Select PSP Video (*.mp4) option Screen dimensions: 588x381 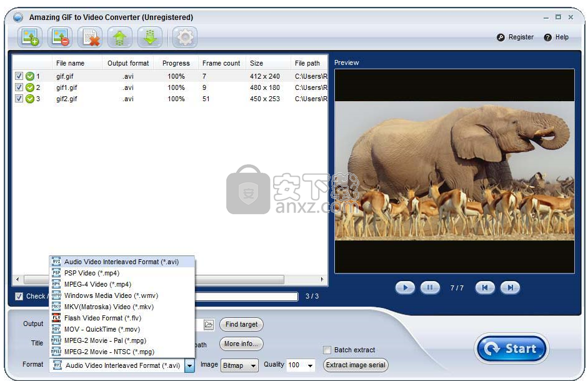[122, 273]
